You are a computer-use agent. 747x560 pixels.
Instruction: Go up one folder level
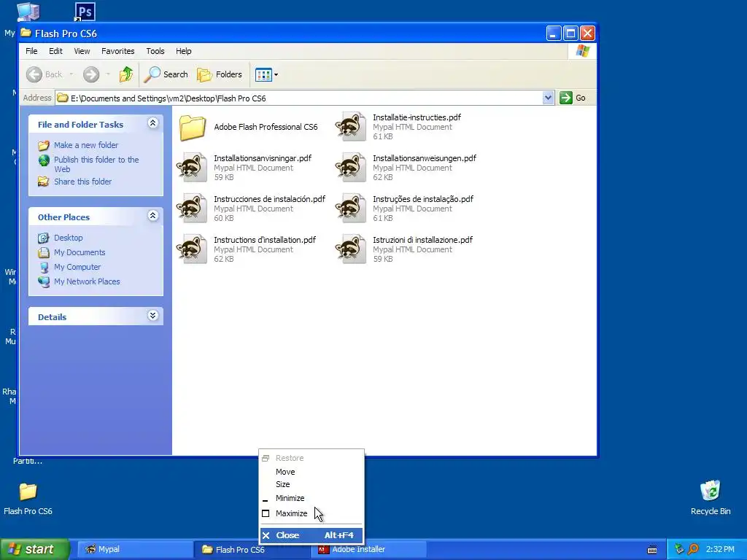coord(126,74)
